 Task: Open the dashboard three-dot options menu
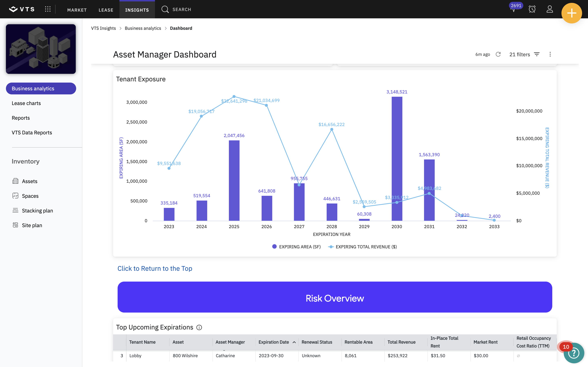coord(550,54)
